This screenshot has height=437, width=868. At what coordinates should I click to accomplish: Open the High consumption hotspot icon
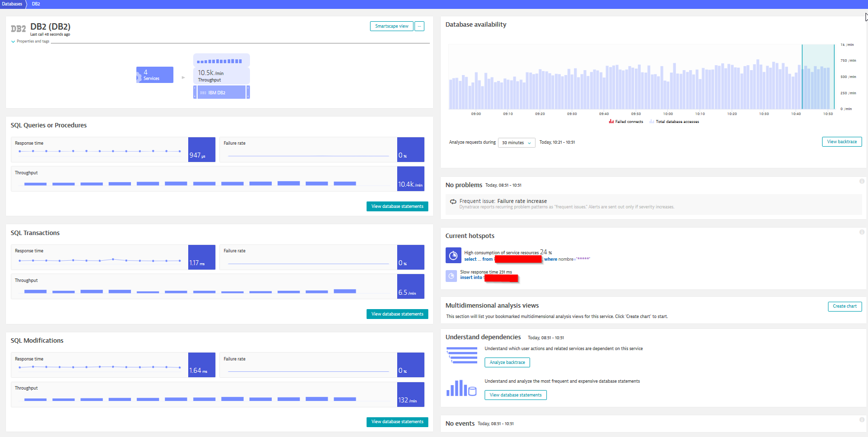click(x=453, y=255)
